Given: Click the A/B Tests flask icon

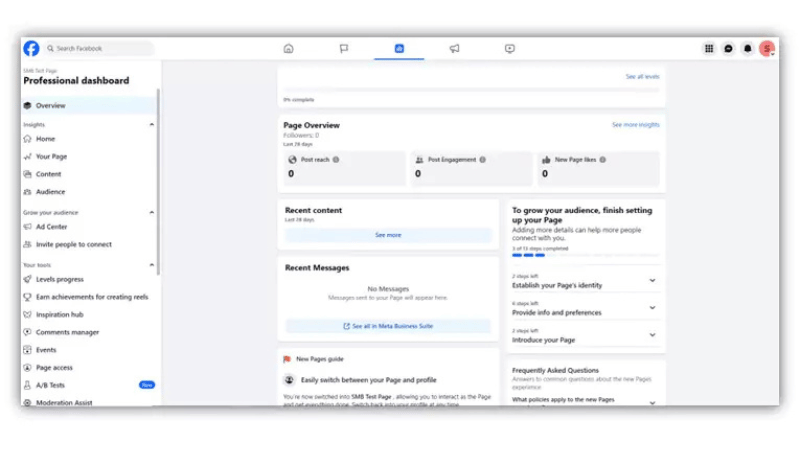Looking at the screenshot, I should point(28,385).
